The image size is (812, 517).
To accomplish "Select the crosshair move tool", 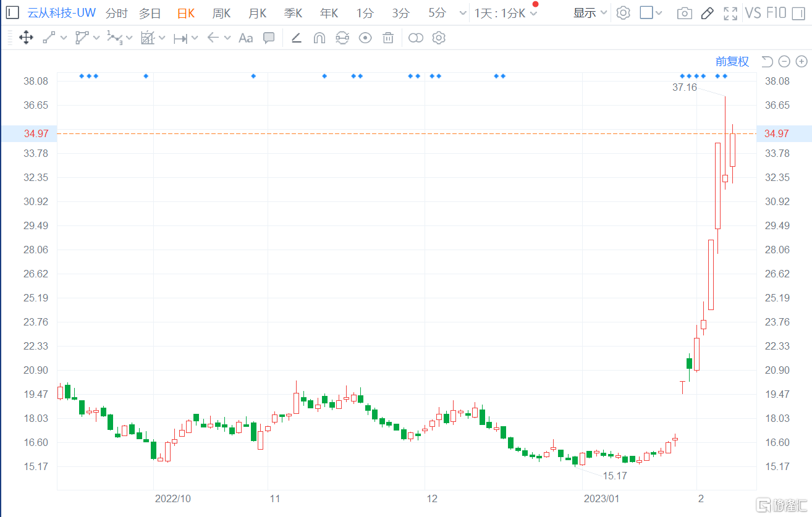I will (x=26, y=38).
